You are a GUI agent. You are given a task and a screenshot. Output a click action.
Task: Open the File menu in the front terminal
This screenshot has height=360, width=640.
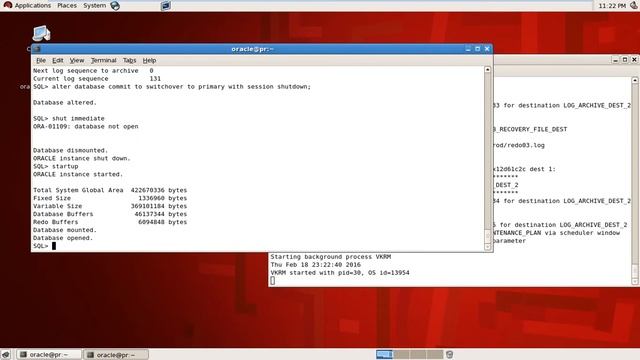click(41, 60)
